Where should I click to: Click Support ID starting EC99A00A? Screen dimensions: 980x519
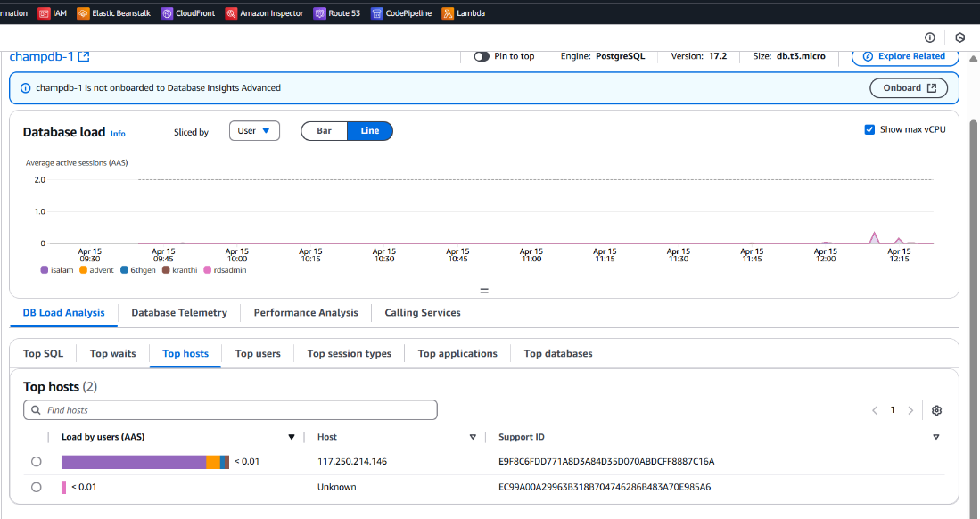(x=605, y=487)
